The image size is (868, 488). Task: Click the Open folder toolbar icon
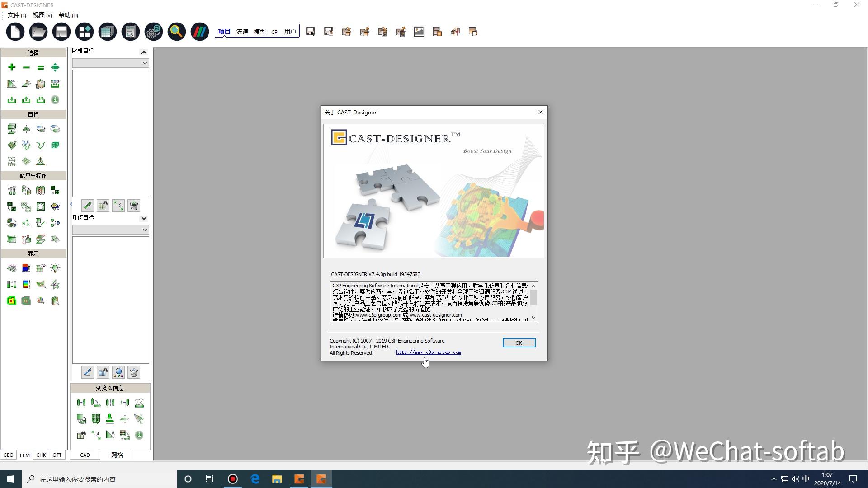click(x=38, y=32)
